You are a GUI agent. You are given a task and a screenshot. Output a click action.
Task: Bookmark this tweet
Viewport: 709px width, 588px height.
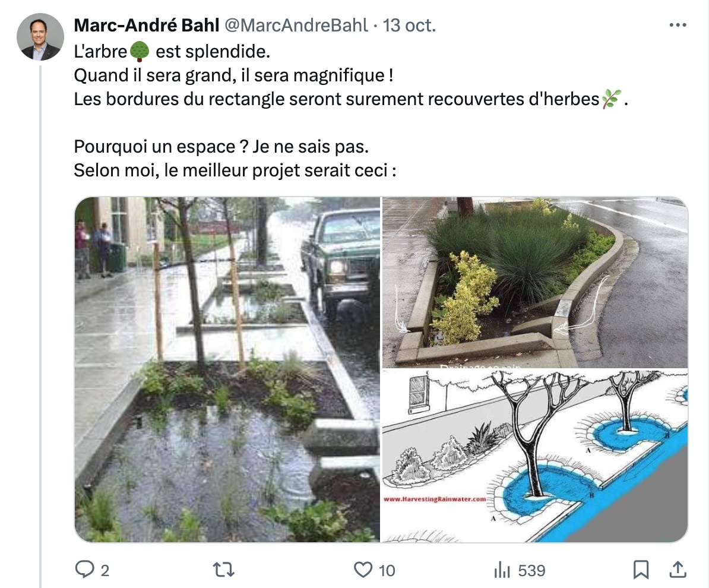(641, 570)
